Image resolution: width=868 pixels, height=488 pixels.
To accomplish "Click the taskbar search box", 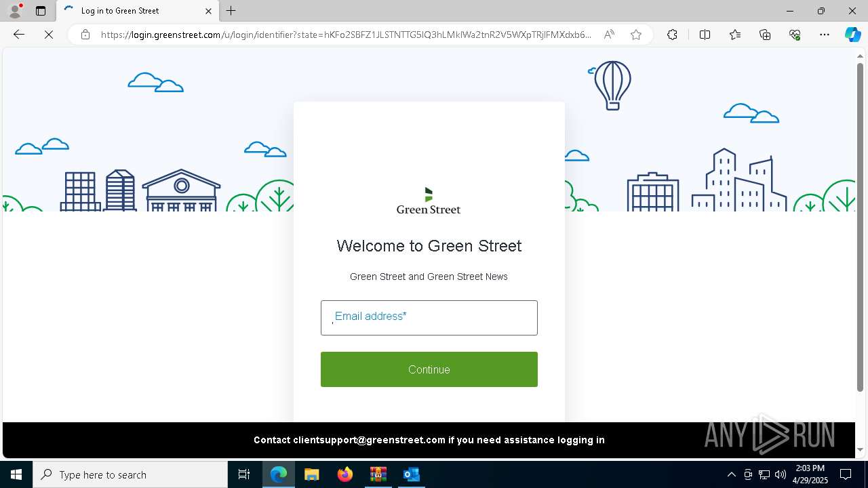I will (130, 474).
